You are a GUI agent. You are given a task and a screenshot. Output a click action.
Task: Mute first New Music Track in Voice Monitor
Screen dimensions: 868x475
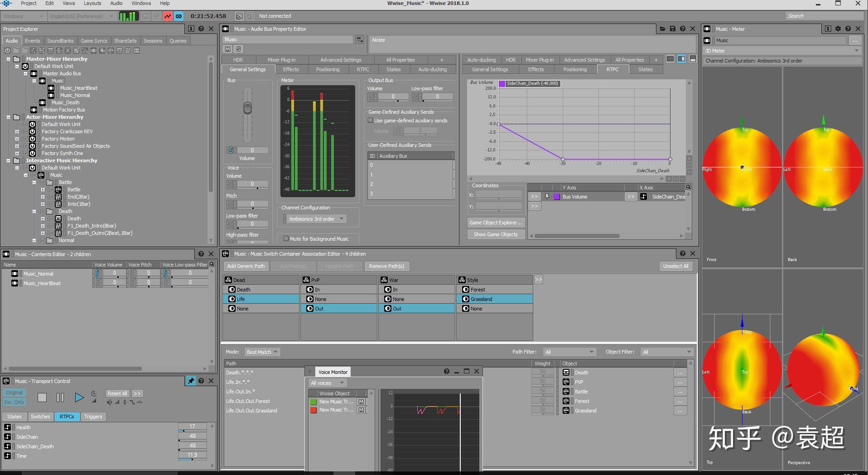pyautogui.click(x=361, y=402)
